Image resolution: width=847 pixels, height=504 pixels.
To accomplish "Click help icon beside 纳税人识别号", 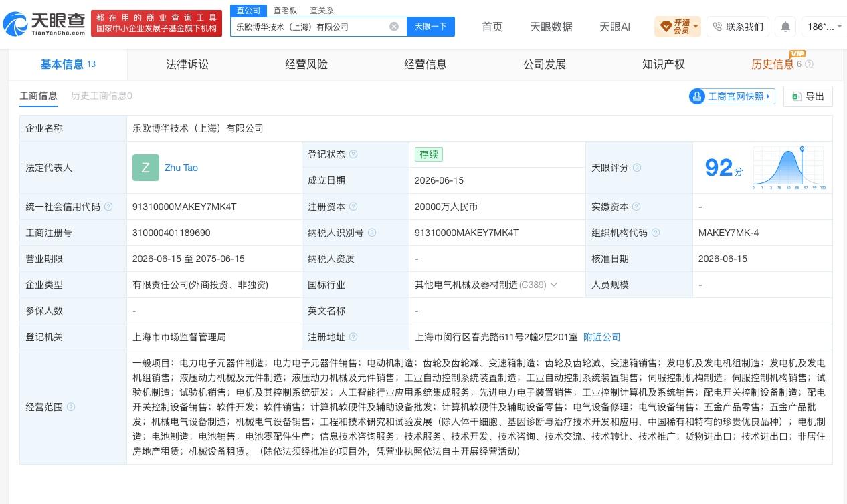I will pos(372,233).
